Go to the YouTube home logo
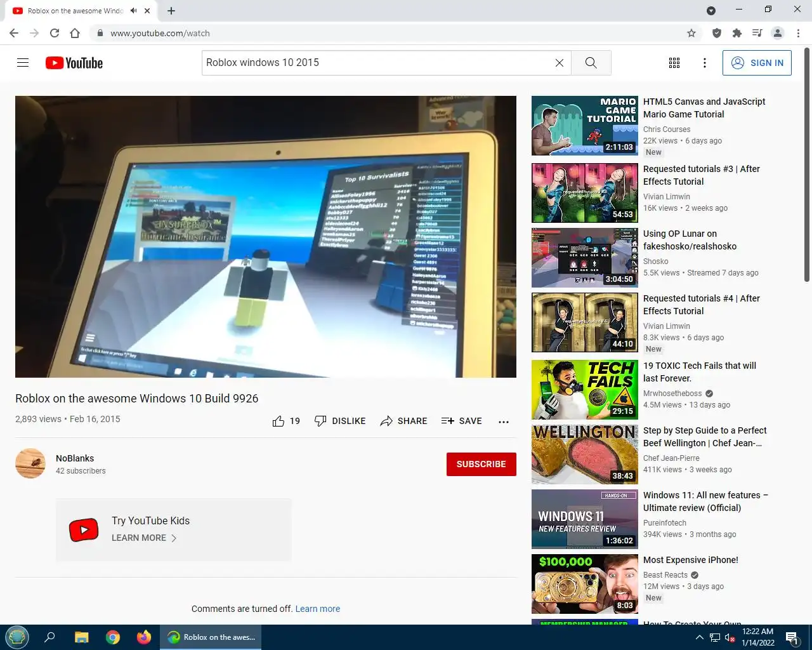 coord(74,63)
